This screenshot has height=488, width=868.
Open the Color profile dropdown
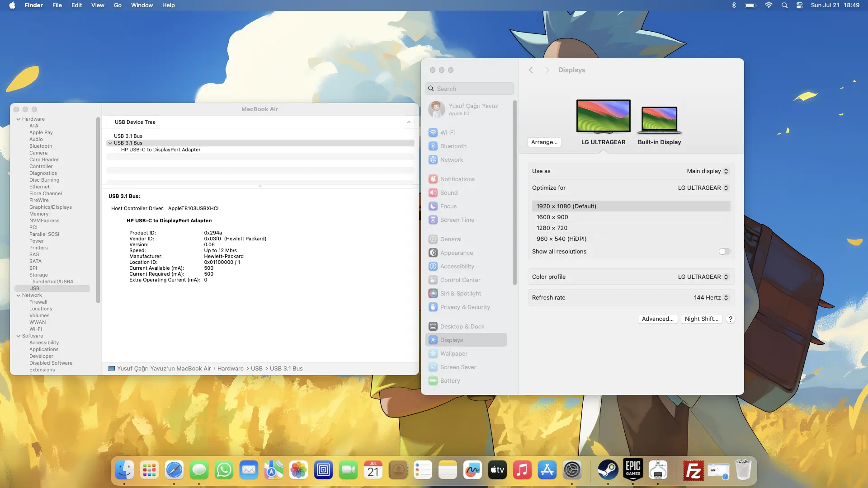[x=703, y=277]
